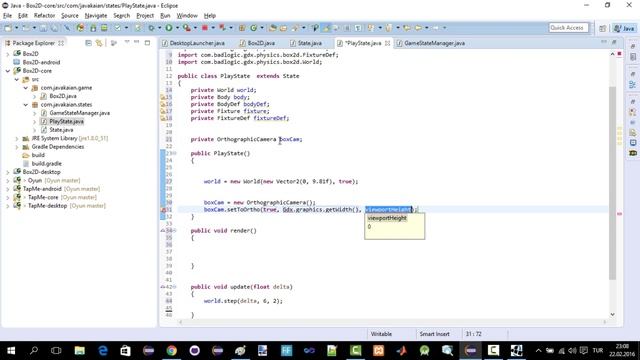
Task: Click the editor vertical scrollbar
Action: point(612,183)
